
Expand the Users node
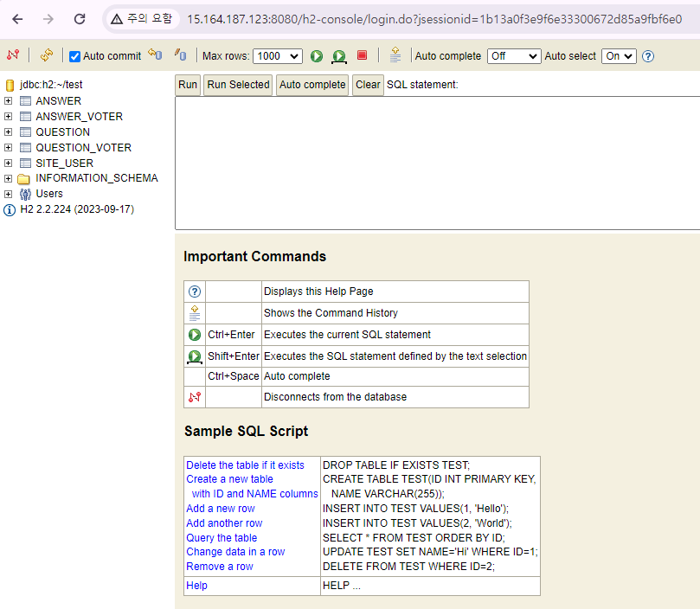8,194
